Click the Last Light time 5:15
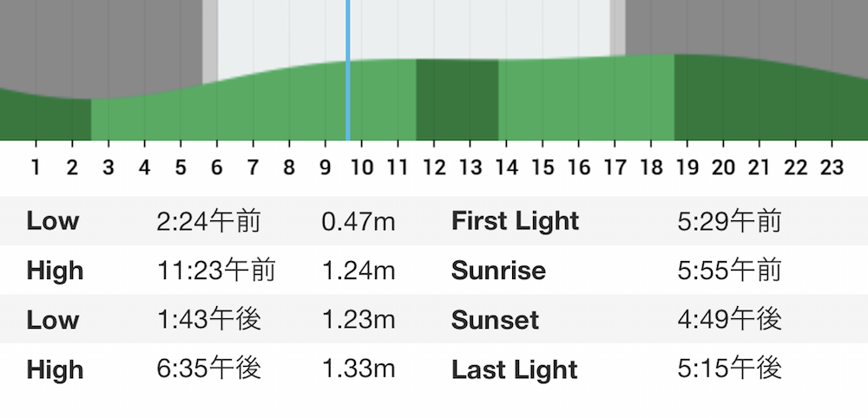 729,369
